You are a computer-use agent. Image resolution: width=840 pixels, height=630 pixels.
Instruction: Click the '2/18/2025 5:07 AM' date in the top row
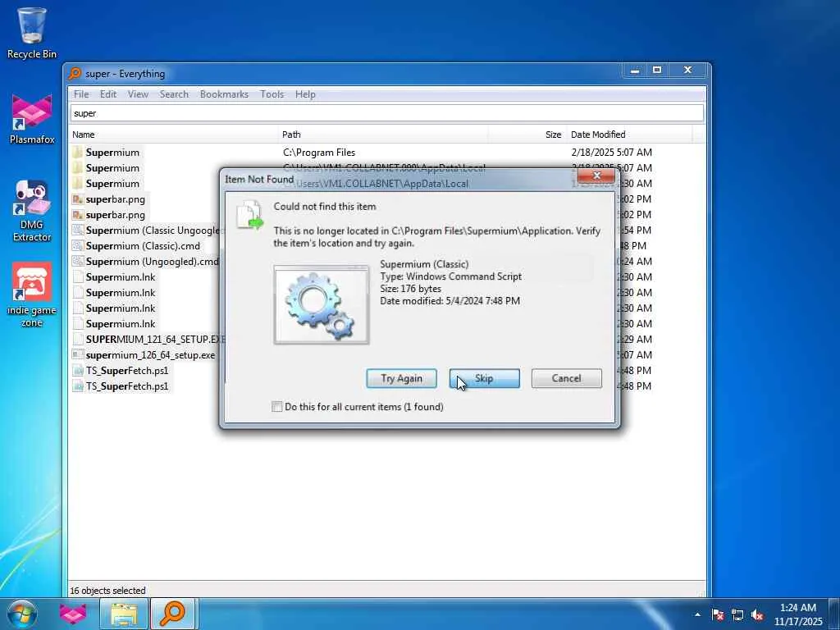[x=611, y=152]
